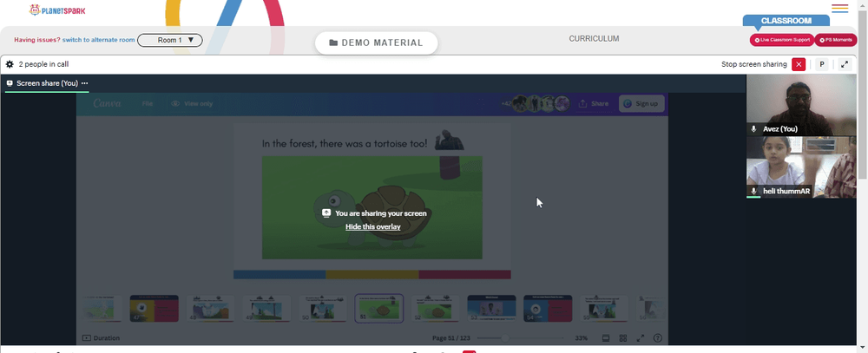The image size is (868, 353).
Task: Open the Canva File menu
Action: click(148, 103)
